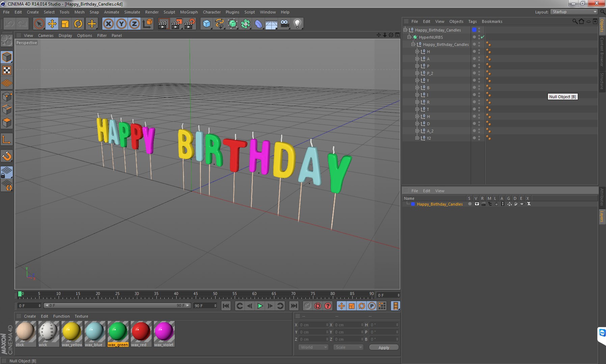Expand the P_2 null object
Viewport: 606px width, 364px height.
tap(417, 73)
